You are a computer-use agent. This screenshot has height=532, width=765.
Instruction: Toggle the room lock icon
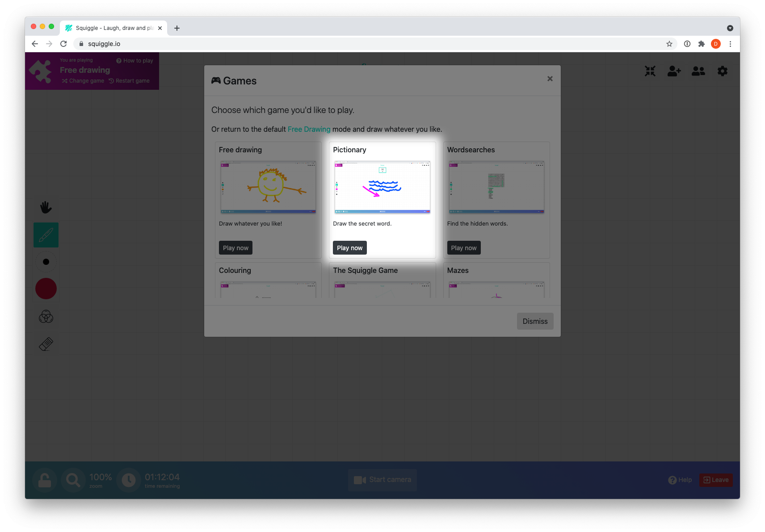(x=45, y=480)
